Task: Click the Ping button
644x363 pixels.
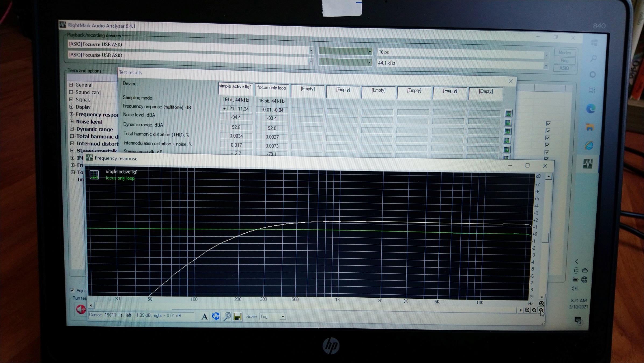Action: pos(564,60)
